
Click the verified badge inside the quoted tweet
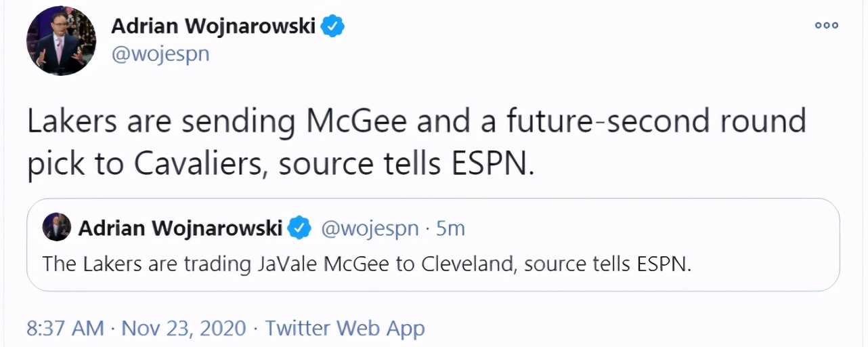pyautogui.click(x=299, y=228)
